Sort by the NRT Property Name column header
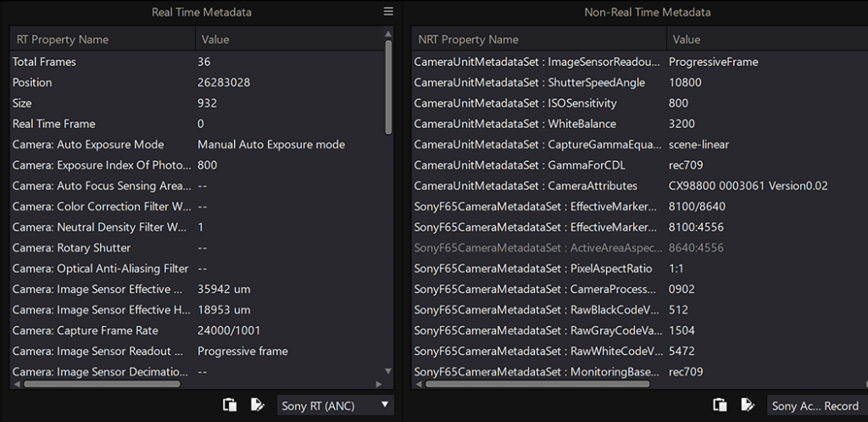This screenshot has height=422, width=868. pyautogui.click(x=539, y=40)
